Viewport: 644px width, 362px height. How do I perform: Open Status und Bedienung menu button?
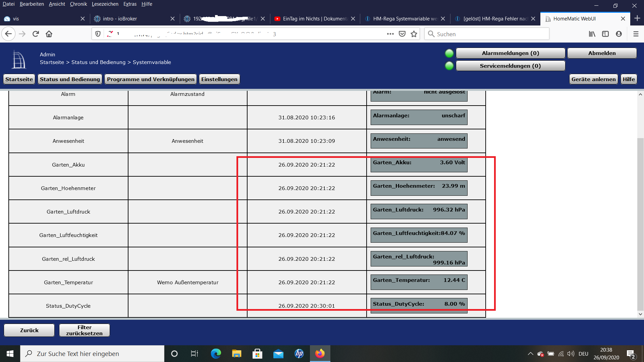(70, 79)
